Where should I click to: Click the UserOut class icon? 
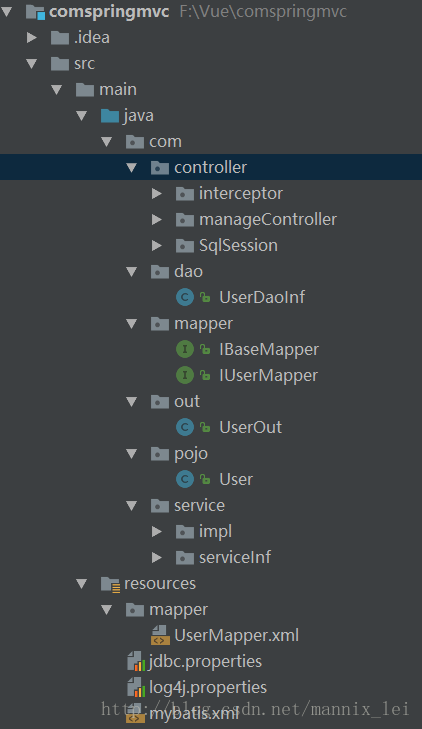(185, 427)
